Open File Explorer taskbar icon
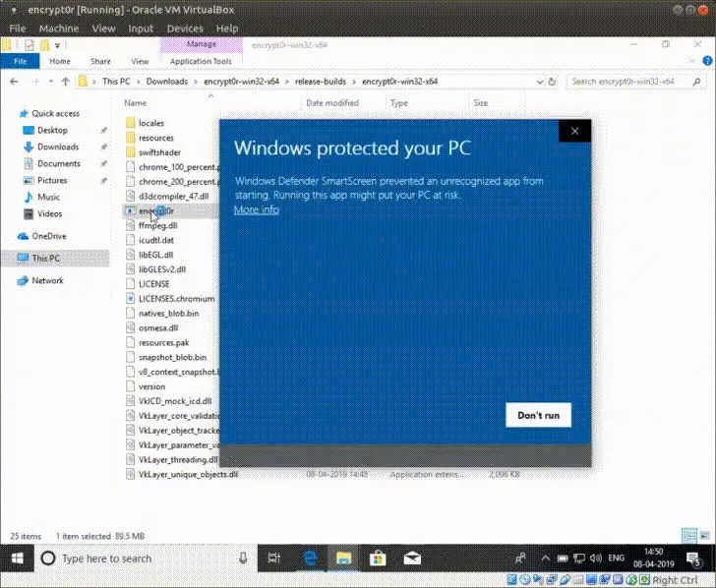The height and width of the screenshot is (588, 716). coord(344,559)
